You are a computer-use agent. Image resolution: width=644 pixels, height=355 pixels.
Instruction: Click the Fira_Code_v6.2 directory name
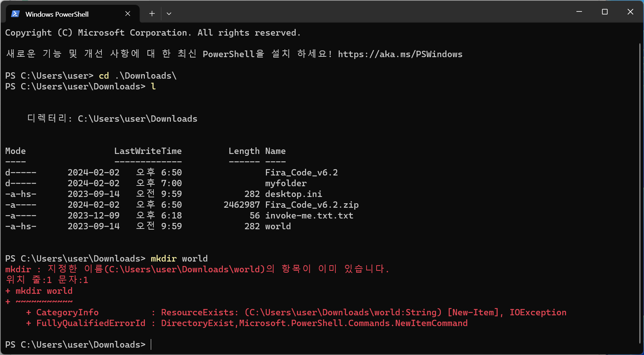[x=302, y=172]
